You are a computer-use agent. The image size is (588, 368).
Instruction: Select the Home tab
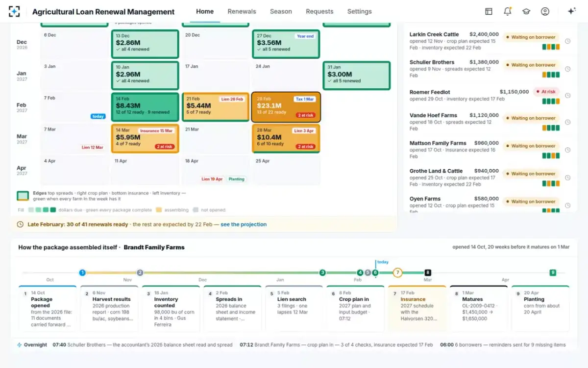coord(205,11)
